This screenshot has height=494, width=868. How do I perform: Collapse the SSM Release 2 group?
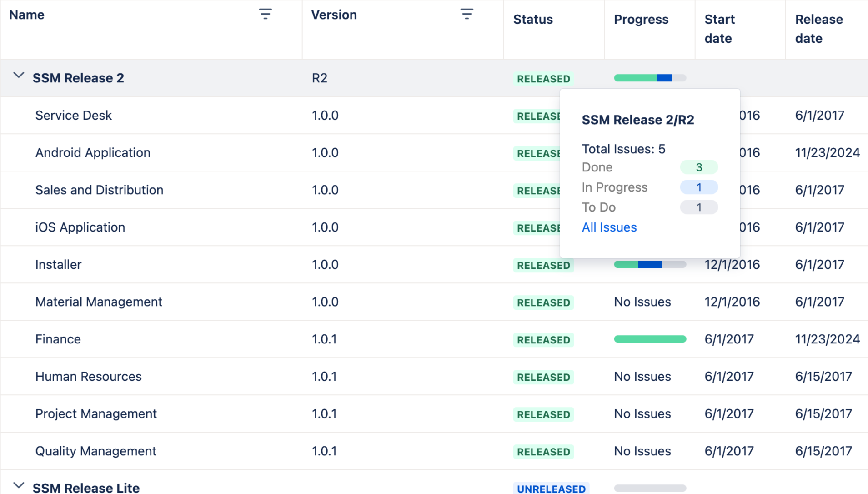(x=19, y=76)
